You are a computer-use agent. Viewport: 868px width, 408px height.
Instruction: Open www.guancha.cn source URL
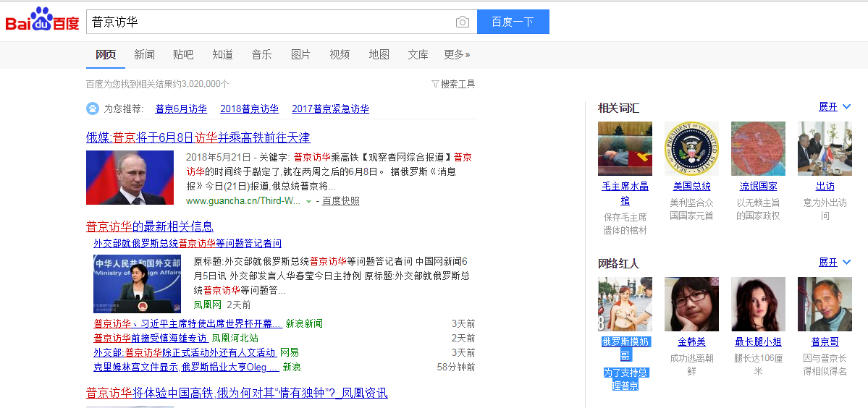coord(243,200)
